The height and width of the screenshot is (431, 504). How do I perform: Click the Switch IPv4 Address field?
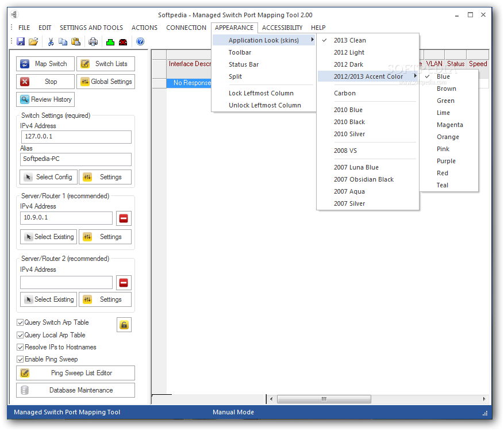tap(76, 137)
